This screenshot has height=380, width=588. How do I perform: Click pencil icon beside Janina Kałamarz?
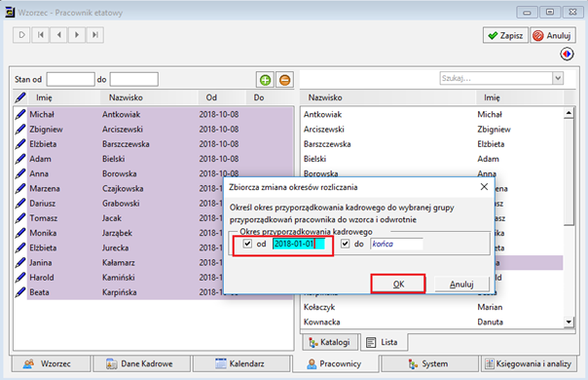(20, 262)
